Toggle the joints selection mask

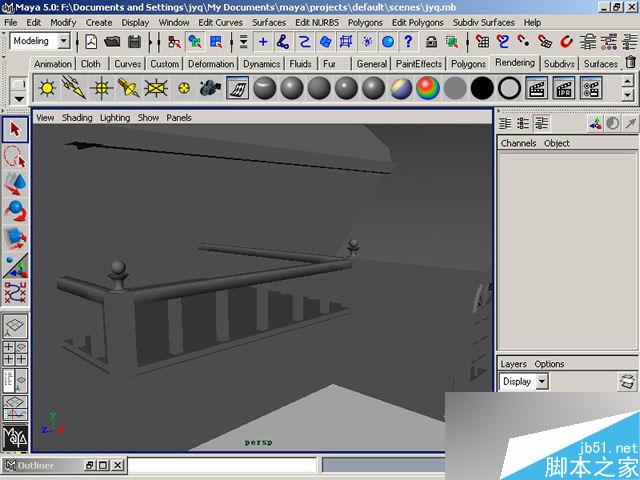283,42
